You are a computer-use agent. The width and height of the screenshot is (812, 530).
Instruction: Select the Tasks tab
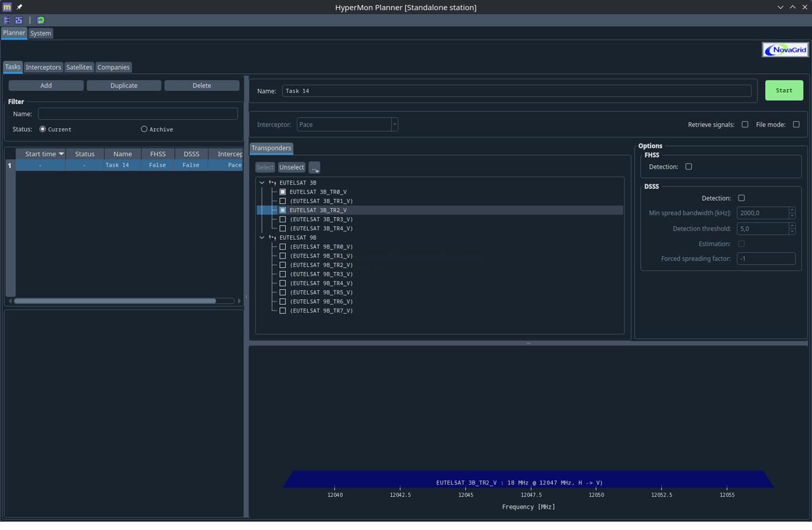click(x=13, y=67)
